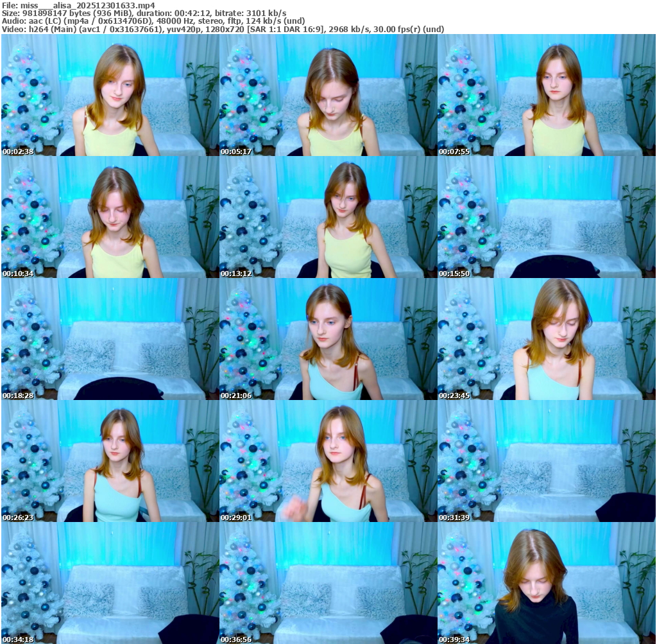Click the thumbnail at timestamp 00:02:38
657x644 pixels.
click(x=110, y=95)
